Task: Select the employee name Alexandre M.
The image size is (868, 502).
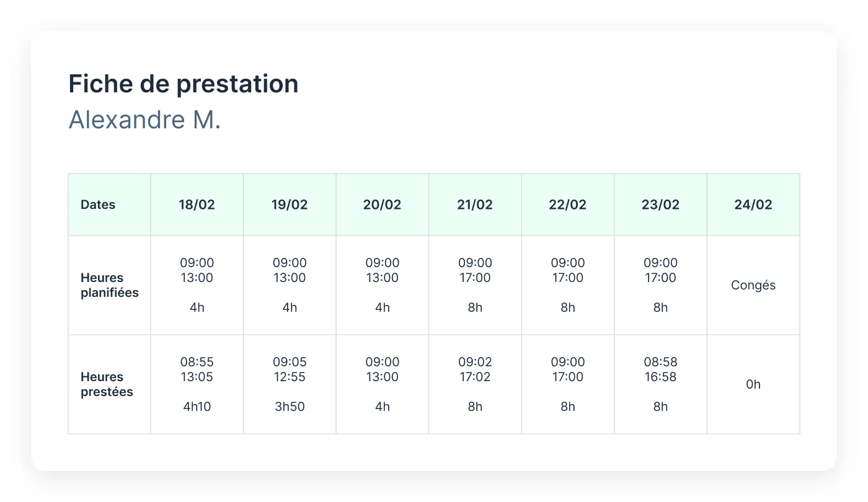Action: coord(144,120)
